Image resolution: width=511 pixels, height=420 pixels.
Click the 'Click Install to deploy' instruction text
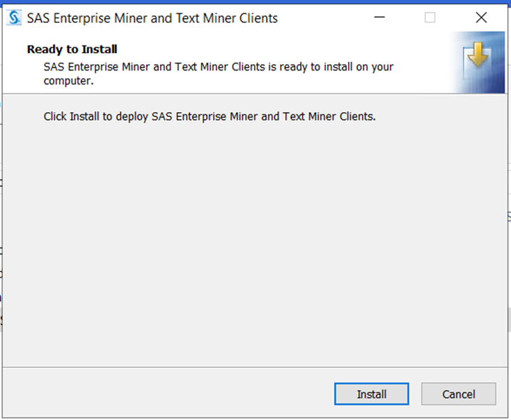(x=210, y=116)
